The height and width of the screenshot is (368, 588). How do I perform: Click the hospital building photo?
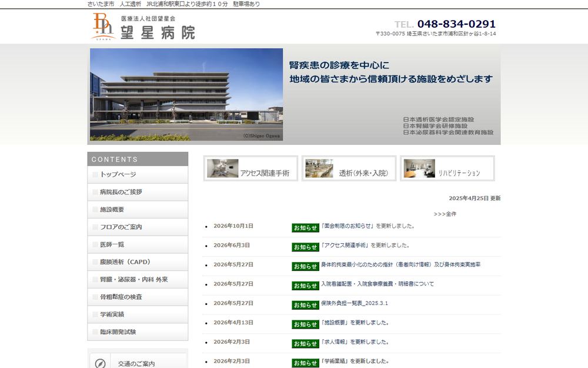tap(186, 94)
